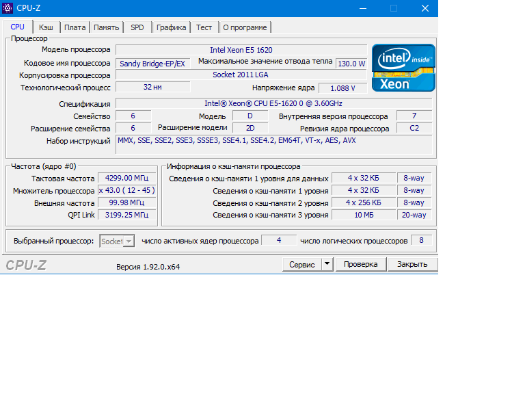
Task: Click the multiplier value x 43.0 (12 - 45)
Action: [126, 191]
